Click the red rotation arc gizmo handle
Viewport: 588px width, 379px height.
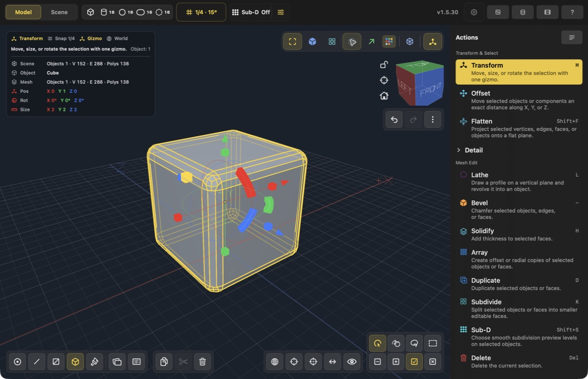coord(246,182)
